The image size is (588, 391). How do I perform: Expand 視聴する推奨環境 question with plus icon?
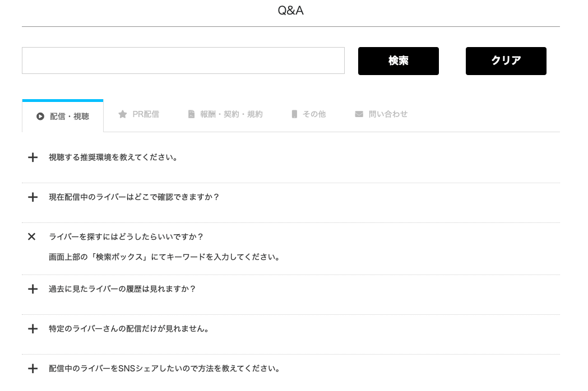click(33, 157)
